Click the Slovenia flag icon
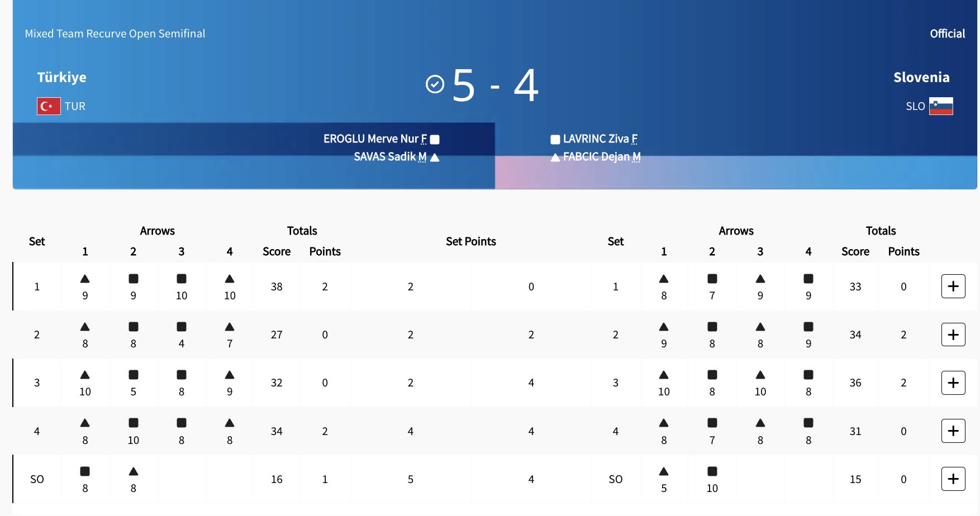This screenshot has width=980, height=516. coord(941,106)
